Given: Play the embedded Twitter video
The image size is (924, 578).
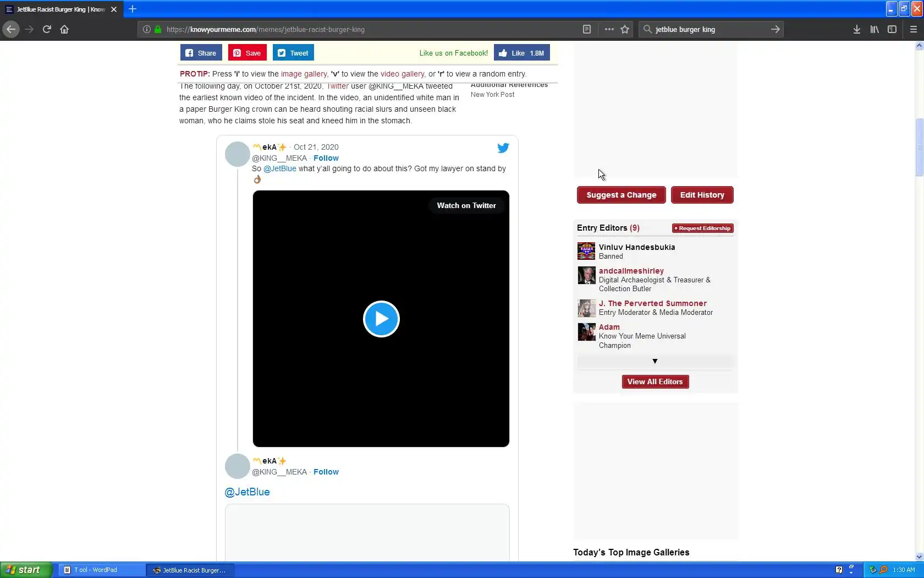Looking at the screenshot, I should (x=381, y=319).
